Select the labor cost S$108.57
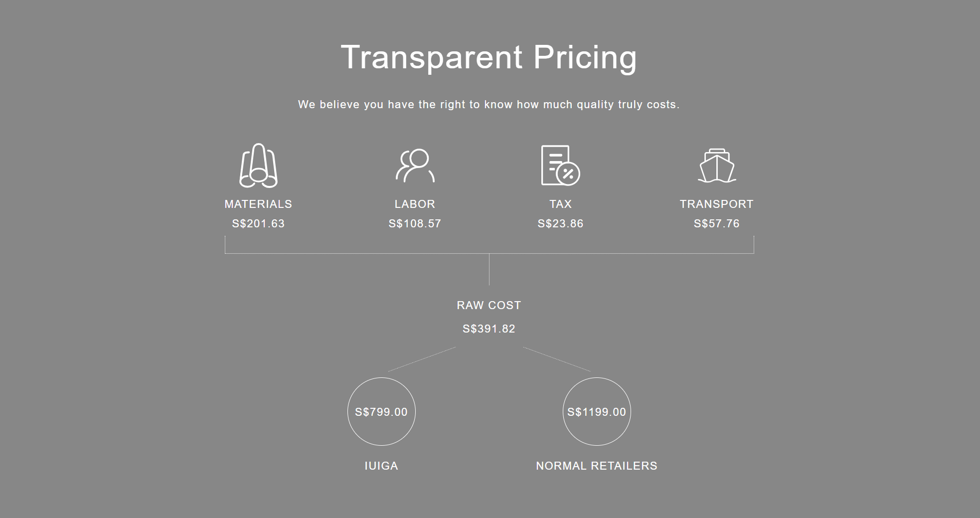This screenshot has height=518, width=980. coord(415,224)
